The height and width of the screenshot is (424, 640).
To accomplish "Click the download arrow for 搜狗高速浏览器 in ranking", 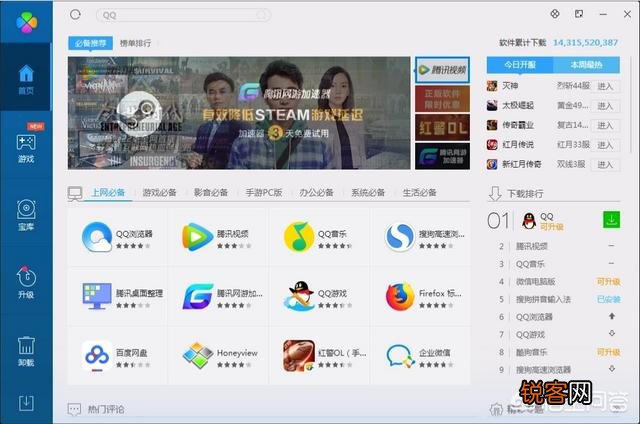I will point(611,369).
